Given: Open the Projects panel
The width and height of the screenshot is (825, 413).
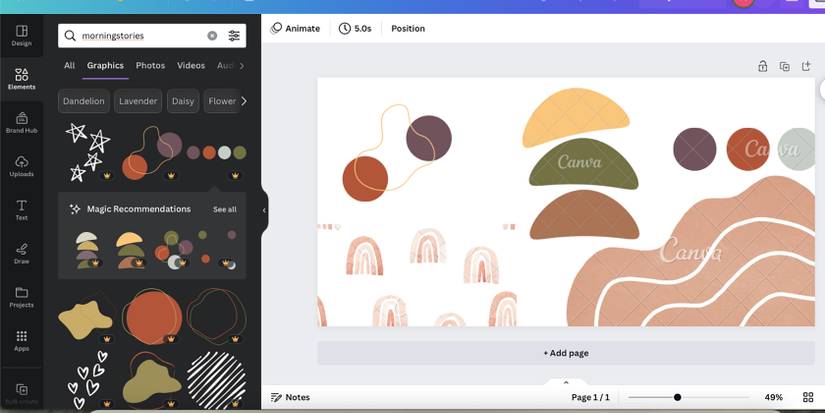Looking at the screenshot, I should tap(22, 297).
